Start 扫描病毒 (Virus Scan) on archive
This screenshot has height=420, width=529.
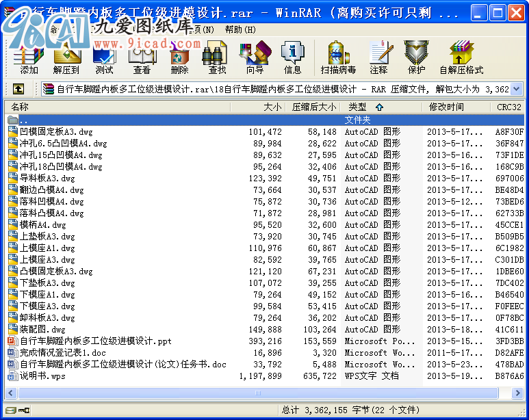[x=338, y=57]
